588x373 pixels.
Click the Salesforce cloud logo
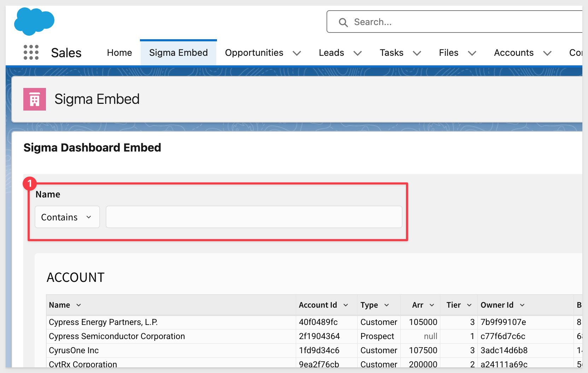(34, 22)
